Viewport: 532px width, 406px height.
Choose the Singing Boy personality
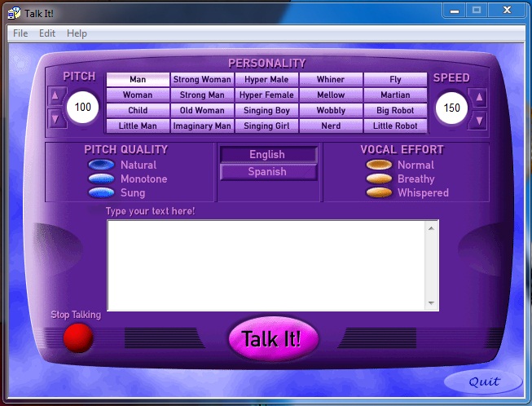266,110
